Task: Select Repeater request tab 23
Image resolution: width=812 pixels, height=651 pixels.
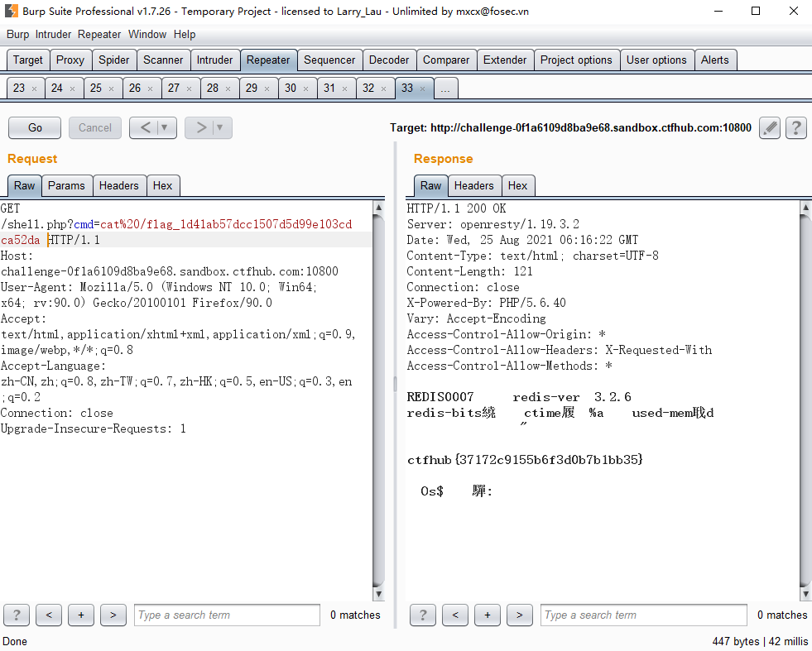Action: (x=19, y=89)
